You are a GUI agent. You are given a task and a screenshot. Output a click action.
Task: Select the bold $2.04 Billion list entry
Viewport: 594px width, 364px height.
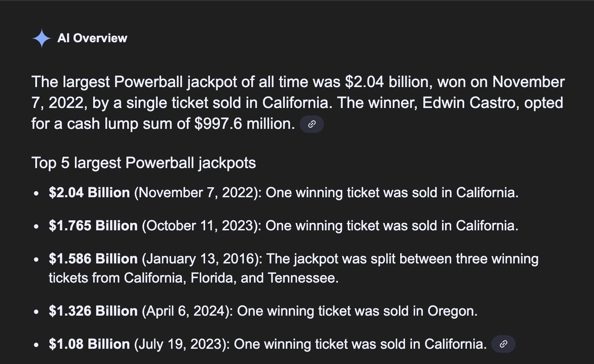point(89,193)
